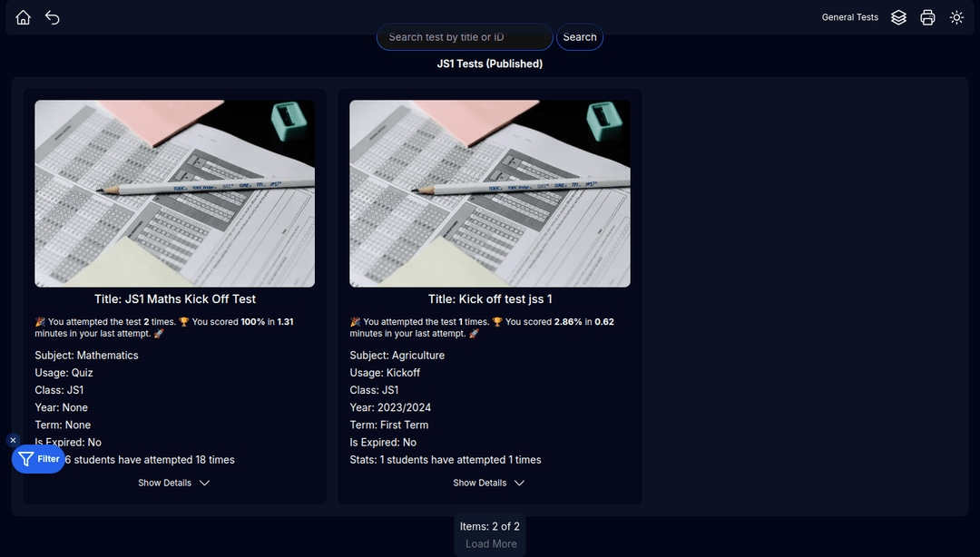Click the Load More button
Screen dimensions: 980x557
491,543
